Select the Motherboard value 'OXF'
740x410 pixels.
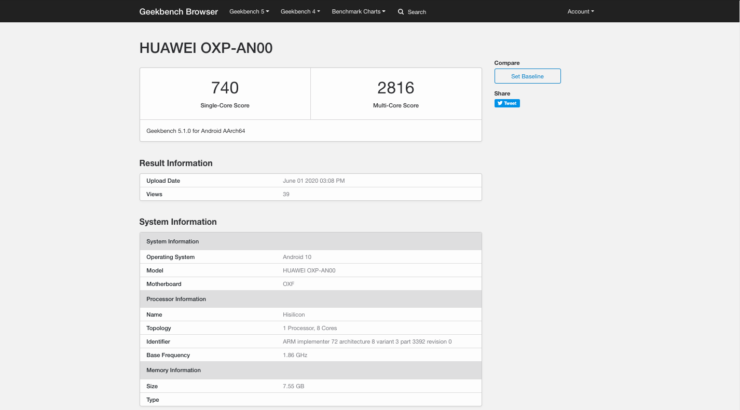point(288,284)
